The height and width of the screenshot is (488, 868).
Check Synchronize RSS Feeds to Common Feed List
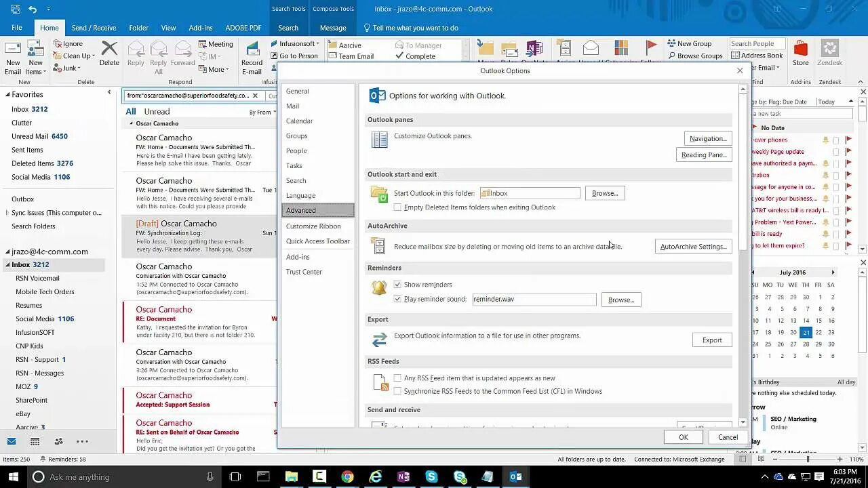397,391
